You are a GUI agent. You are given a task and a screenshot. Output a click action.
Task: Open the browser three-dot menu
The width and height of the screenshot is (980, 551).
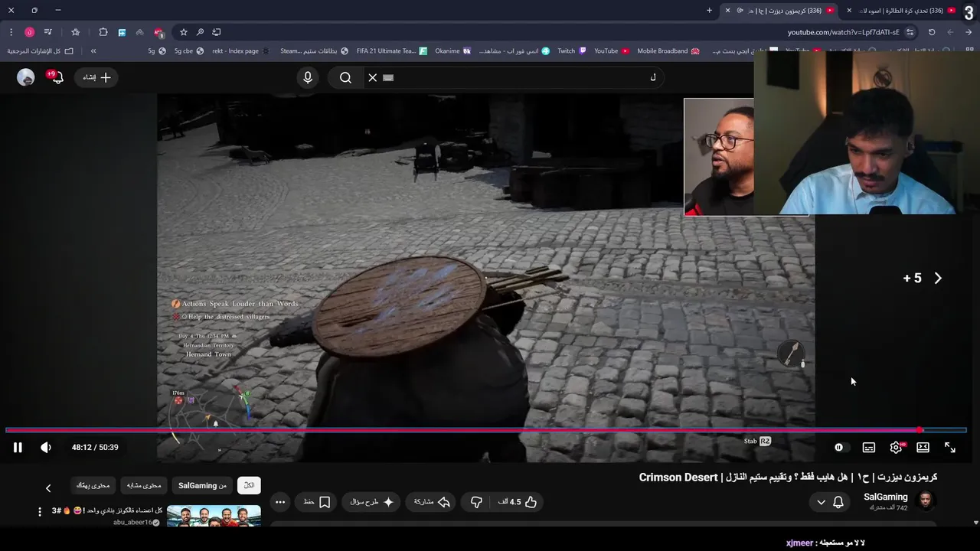(x=11, y=32)
